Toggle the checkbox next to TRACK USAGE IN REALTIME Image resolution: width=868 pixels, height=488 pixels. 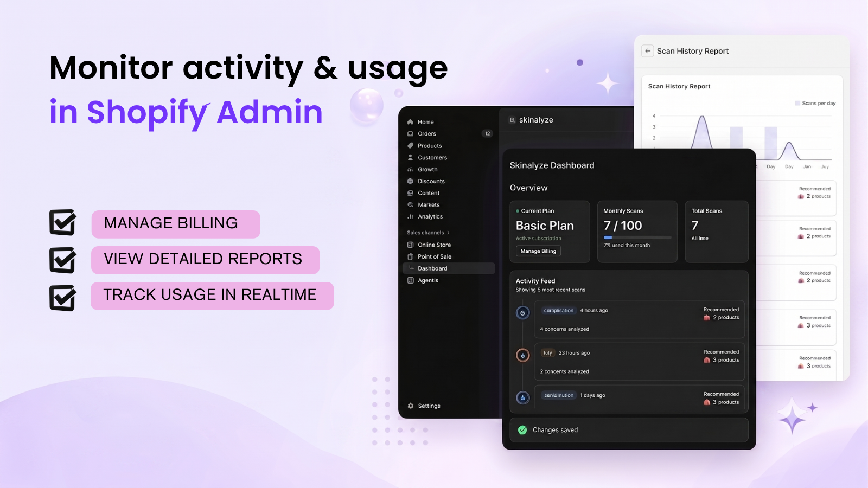point(63,298)
